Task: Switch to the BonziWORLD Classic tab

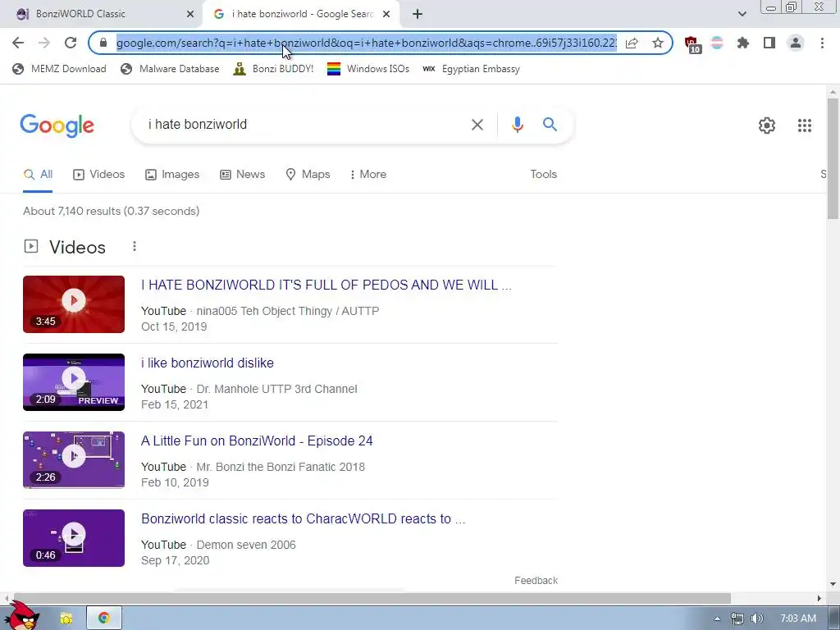Action: pyautogui.click(x=101, y=14)
